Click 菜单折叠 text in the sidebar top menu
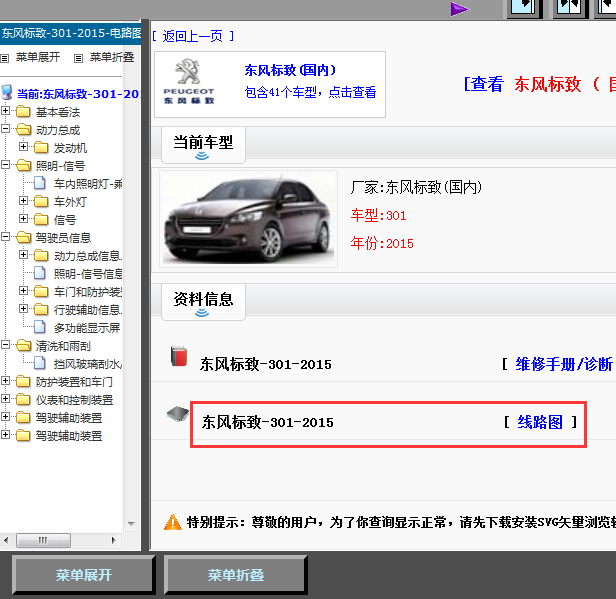 [112, 57]
